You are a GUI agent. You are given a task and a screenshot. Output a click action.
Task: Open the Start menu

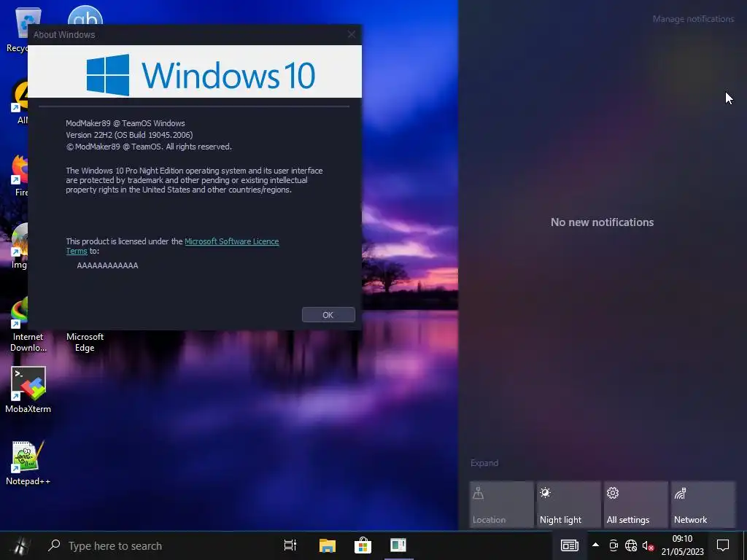click(x=20, y=545)
